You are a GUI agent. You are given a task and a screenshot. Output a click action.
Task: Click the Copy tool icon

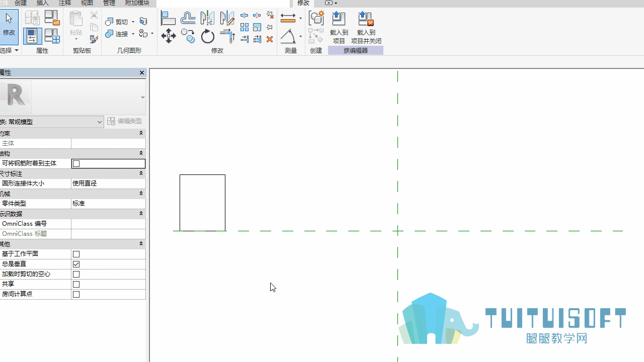coord(188,36)
